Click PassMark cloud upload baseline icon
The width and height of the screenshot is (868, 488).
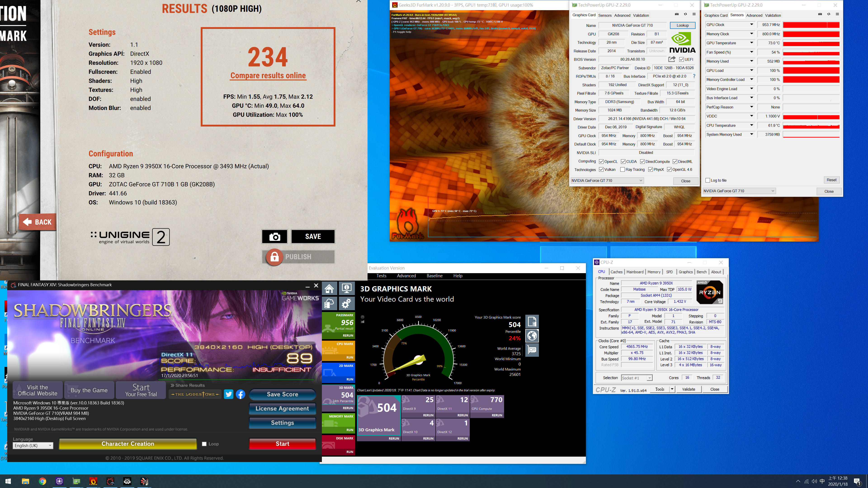(x=330, y=303)
